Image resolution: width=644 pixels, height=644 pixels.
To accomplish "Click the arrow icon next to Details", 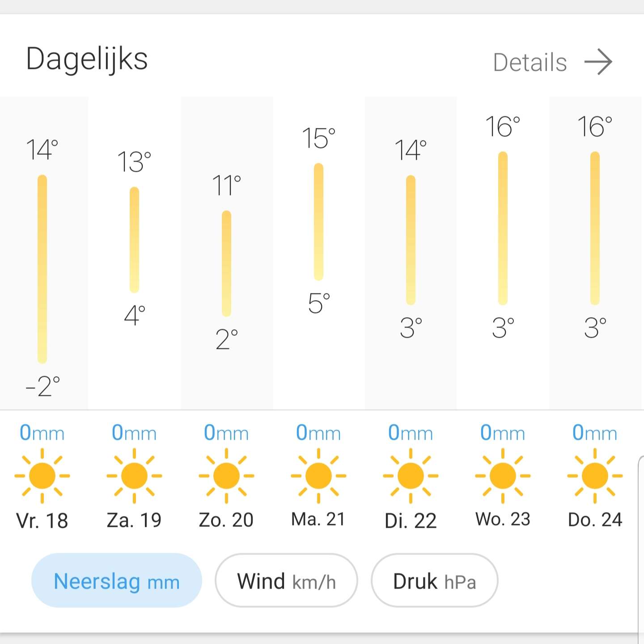I will click(598, 62).
